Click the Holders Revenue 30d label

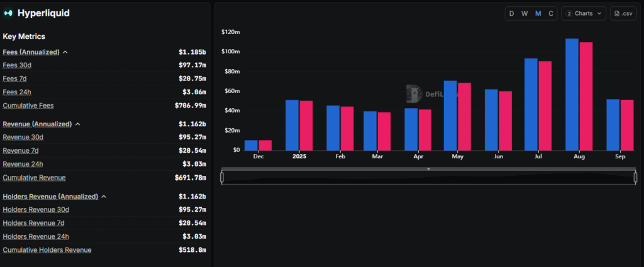coord(36,210)
